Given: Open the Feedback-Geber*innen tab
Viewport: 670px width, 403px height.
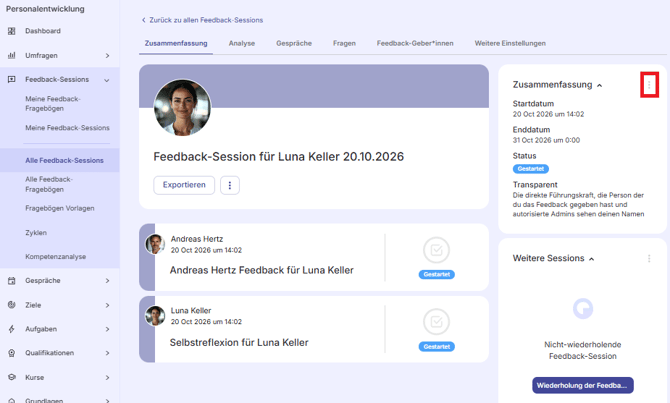Looking at the screenshot, I should pos(415,43).
